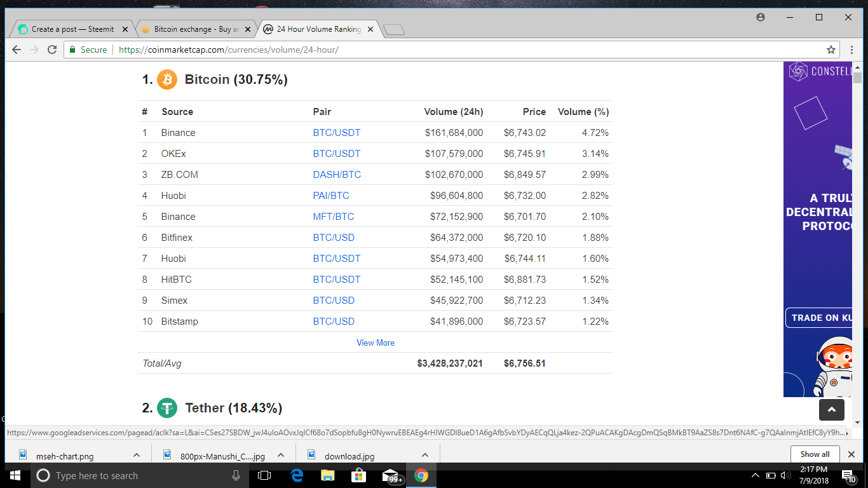
Task: Open the Action Center notifications icon
Action: coord(848,475)
